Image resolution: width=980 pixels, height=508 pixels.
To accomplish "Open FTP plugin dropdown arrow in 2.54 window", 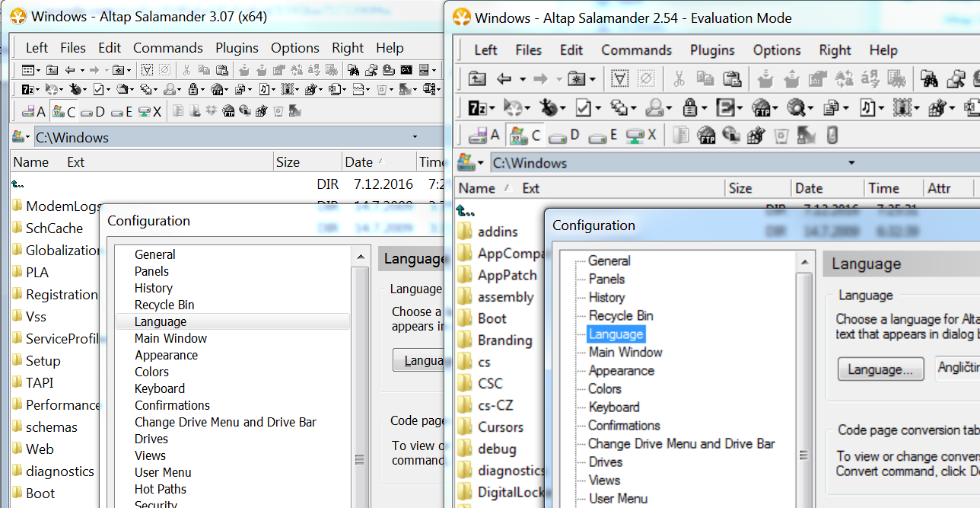I will (x=777, y=108).
